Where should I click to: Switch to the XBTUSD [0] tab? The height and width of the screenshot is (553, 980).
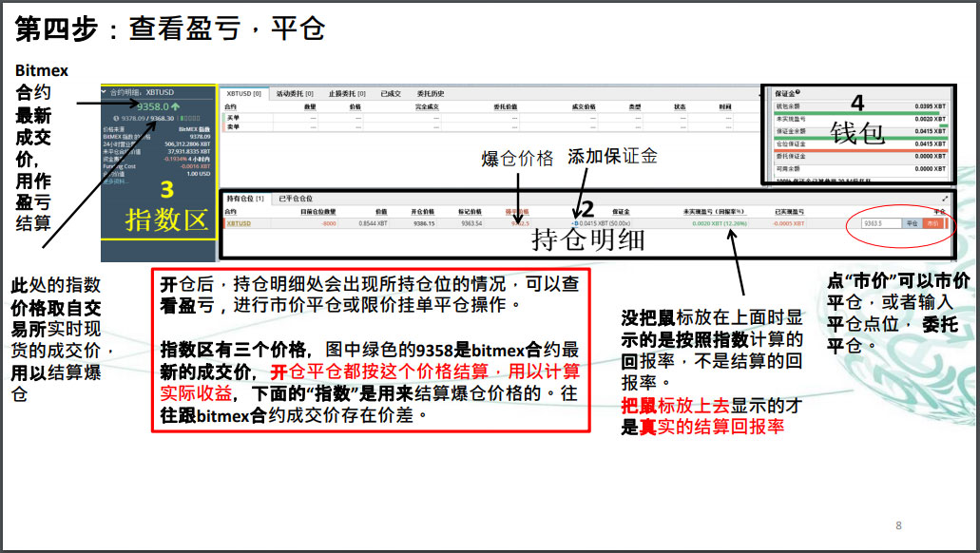coord(243,94)
